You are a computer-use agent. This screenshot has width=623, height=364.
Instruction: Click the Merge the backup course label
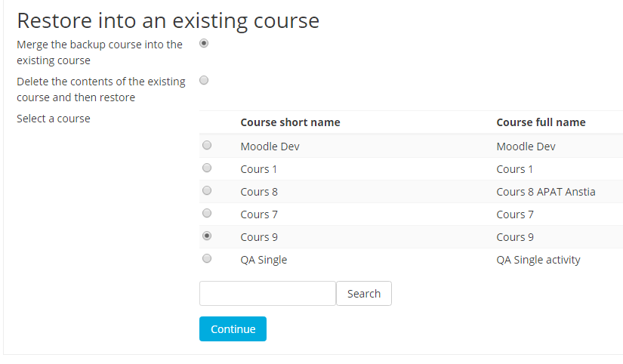point(100,52)
